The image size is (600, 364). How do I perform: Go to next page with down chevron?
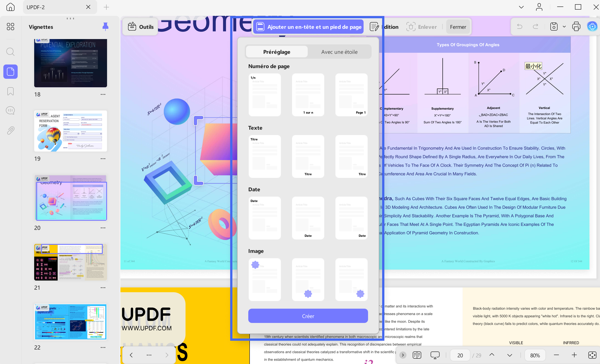[510, 355]
